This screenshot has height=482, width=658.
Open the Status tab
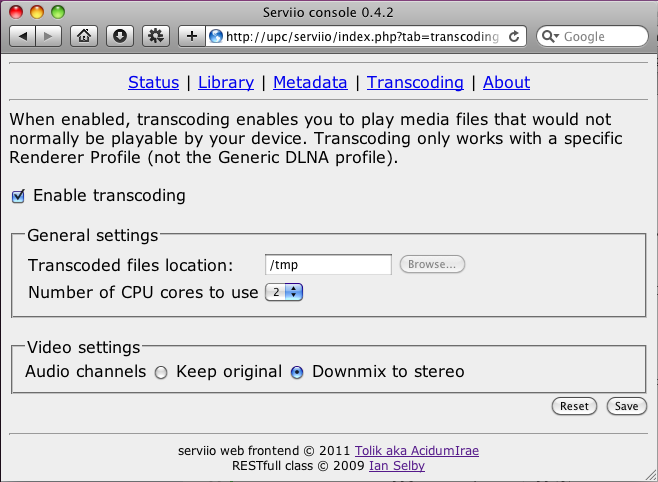point(154,83)
